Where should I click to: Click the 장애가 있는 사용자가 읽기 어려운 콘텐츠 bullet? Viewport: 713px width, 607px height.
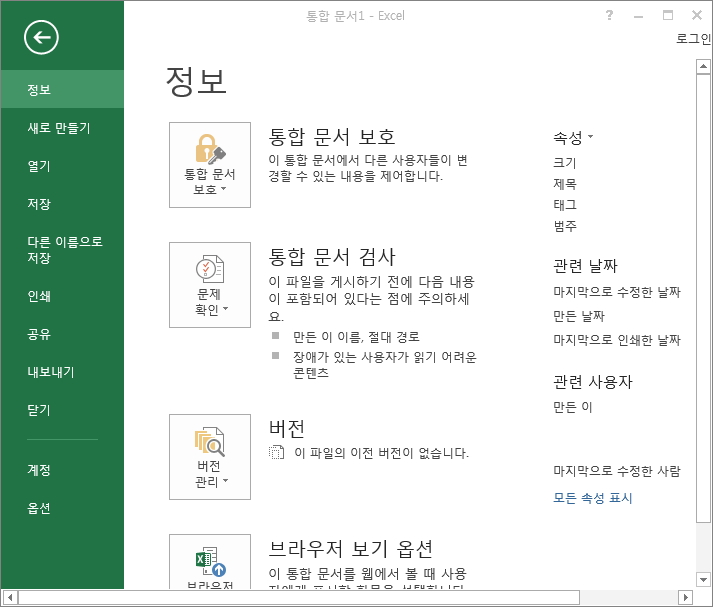[385, 365]
